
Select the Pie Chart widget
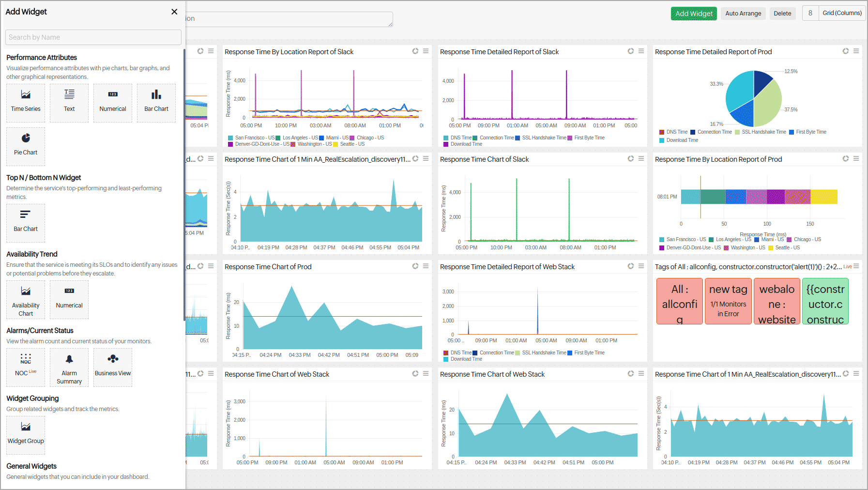[x=26, y=147]
